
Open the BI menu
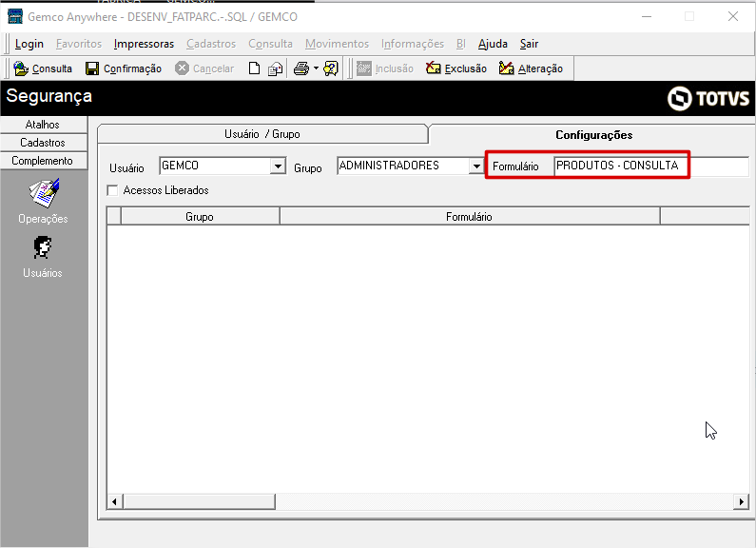pyautogui.click(x=461, y=44)
